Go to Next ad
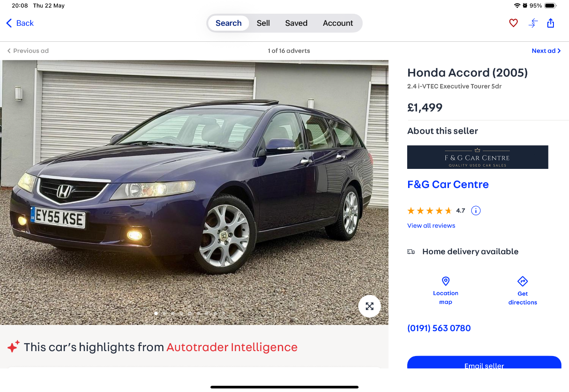The image size is (569, 392). (x=546, y=51)
